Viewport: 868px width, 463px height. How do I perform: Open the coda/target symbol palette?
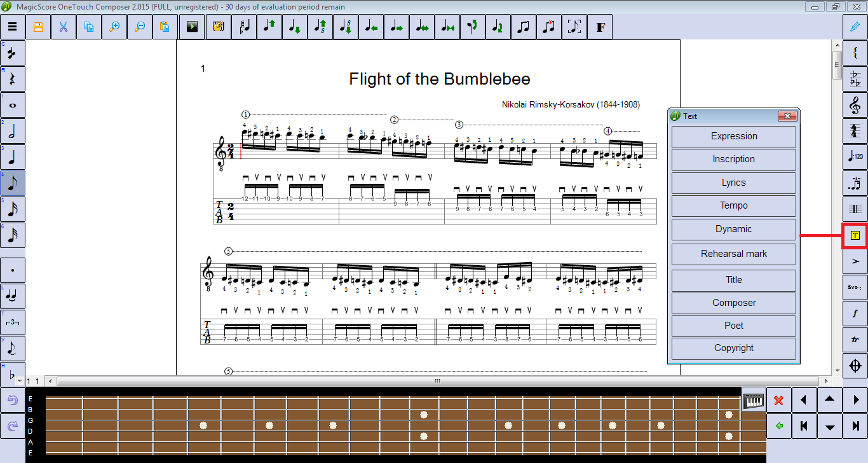point(855,366)
